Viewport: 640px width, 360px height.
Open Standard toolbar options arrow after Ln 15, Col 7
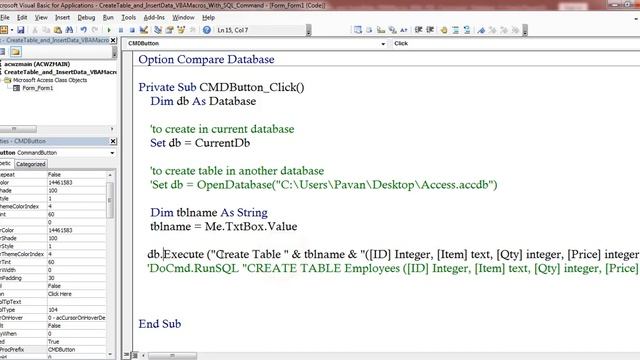[x=309, y=30]
